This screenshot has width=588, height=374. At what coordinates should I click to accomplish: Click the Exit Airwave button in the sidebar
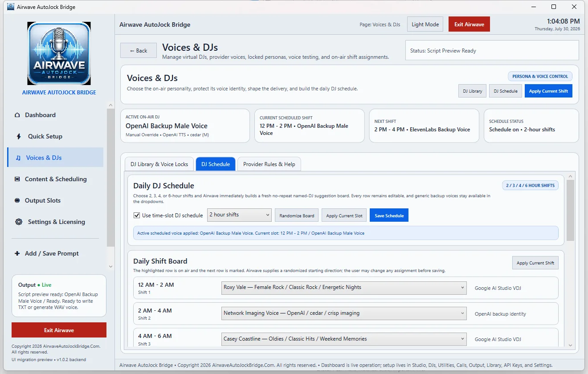59,330
